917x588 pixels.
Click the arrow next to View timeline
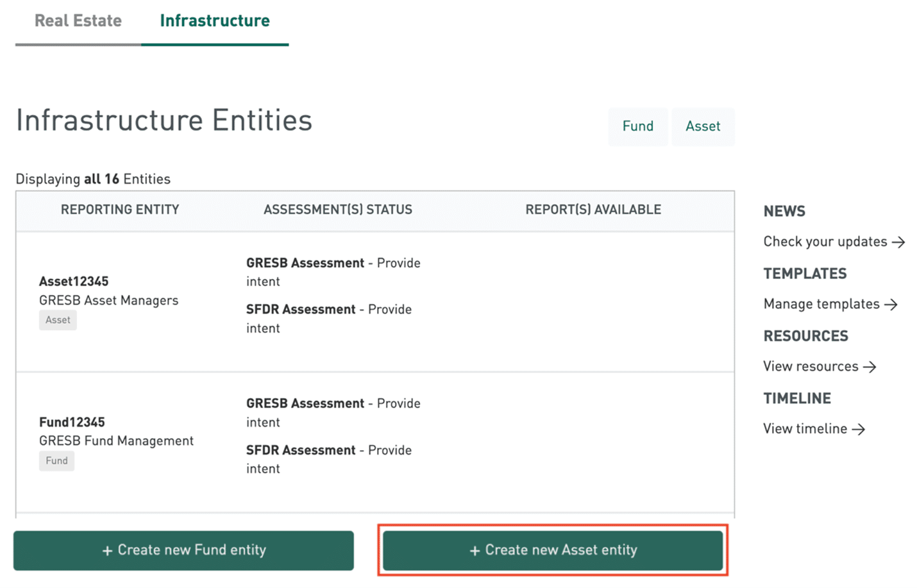click(859, 429)
